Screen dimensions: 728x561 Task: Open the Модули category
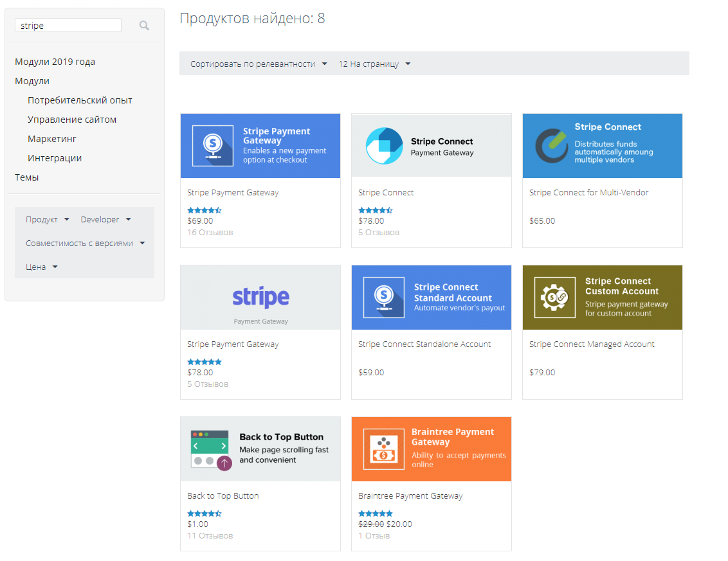pyautogui.click(x=32, y=81)
